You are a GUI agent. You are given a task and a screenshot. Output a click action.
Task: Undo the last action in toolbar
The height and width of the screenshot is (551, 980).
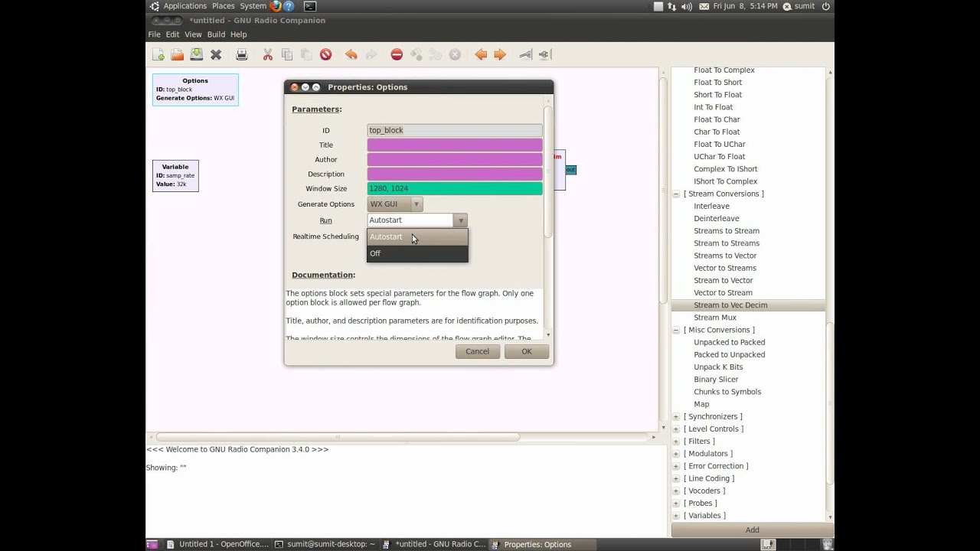click(x=351, y=54)
